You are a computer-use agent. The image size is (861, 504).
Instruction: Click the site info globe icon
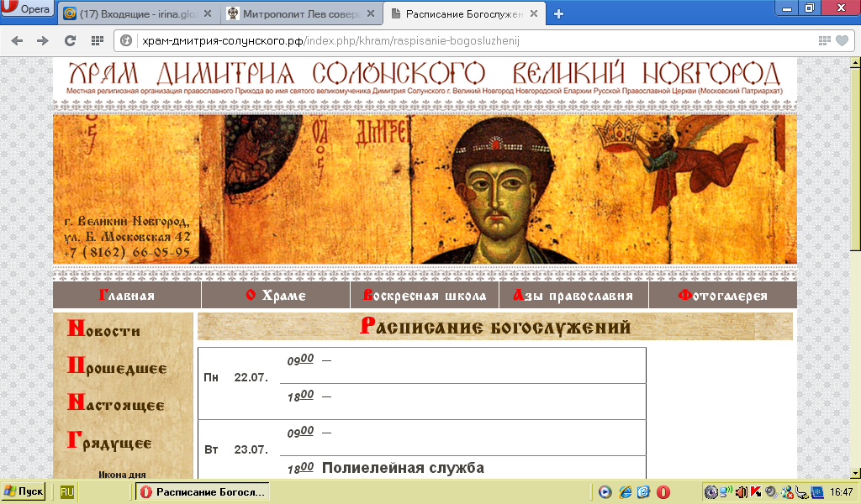tap(126, 40)
